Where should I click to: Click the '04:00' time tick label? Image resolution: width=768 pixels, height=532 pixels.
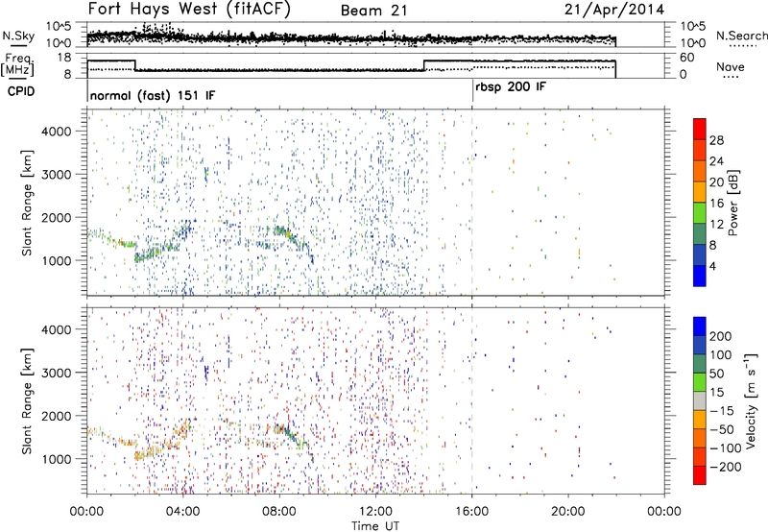[x=183, y=512]
